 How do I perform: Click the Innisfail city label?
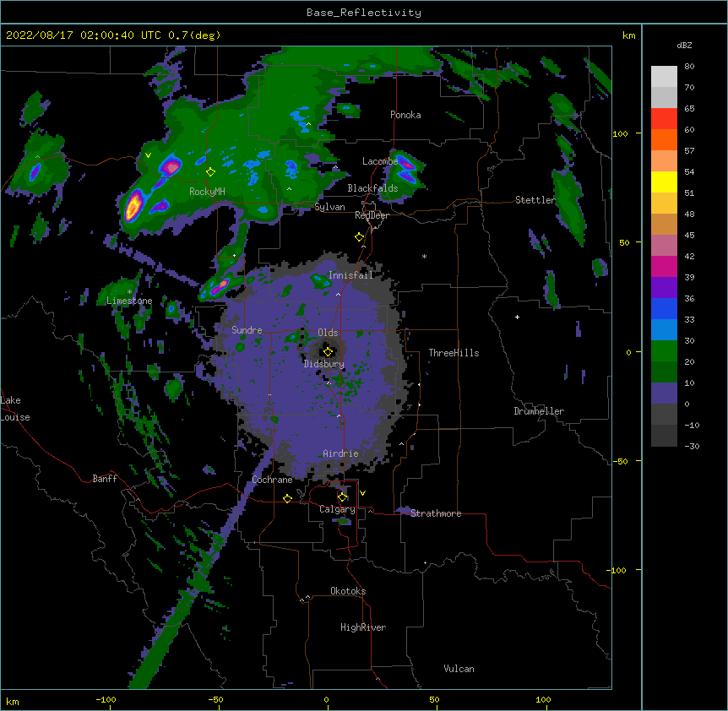coord(350,275)
